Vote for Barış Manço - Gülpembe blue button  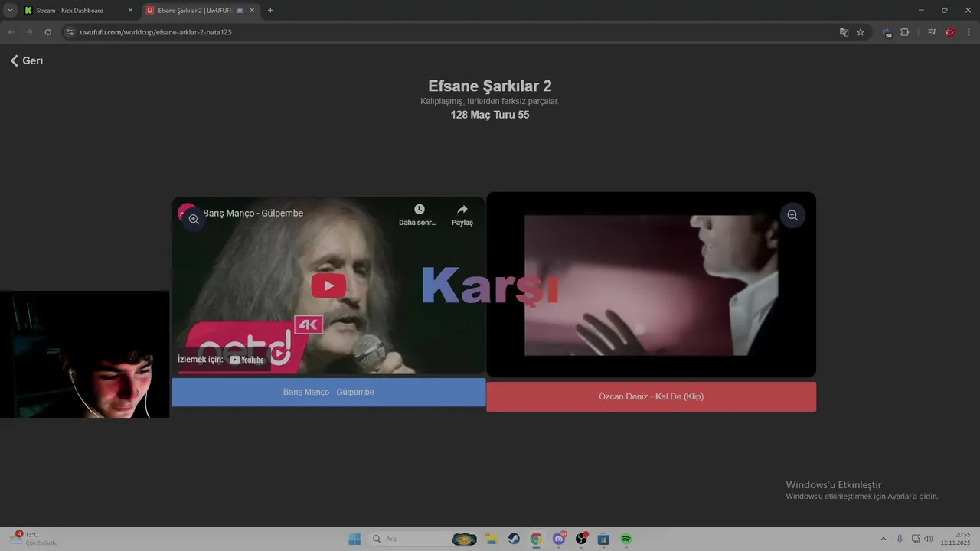[328, 392]
